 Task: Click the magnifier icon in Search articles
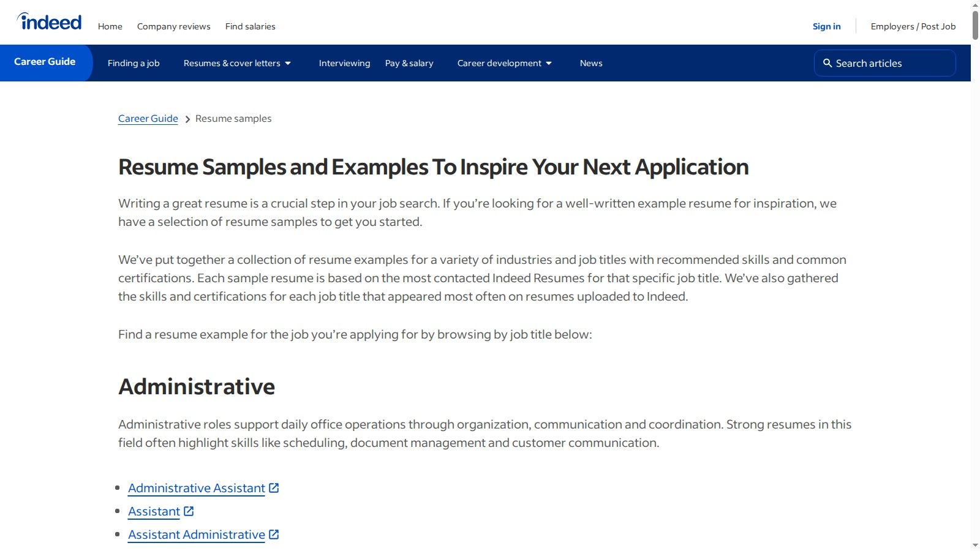[x=827, y=63]
